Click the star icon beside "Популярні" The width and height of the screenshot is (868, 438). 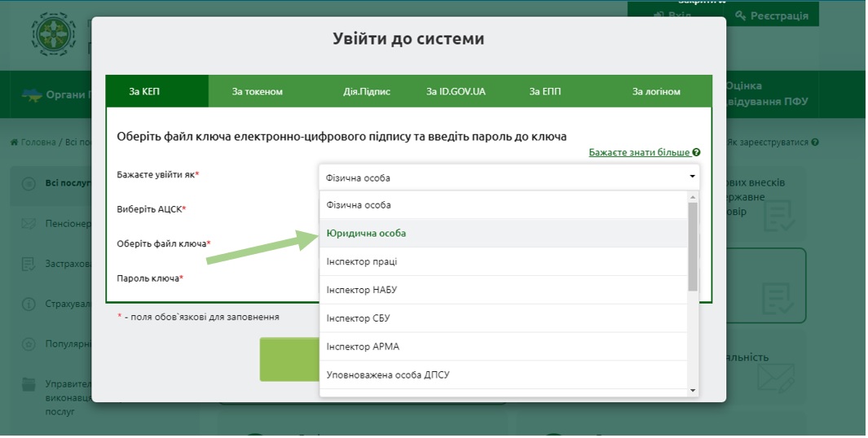[x=29, y=344]
